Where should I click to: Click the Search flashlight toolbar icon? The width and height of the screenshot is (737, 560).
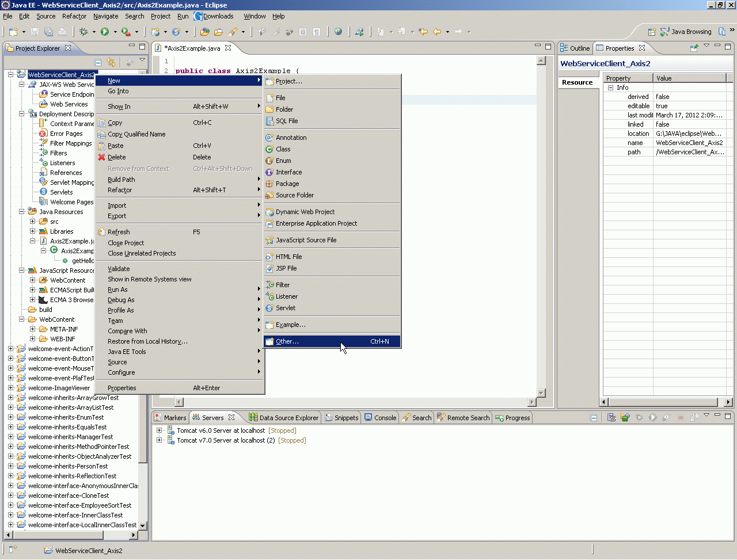click(x=233, y=32)
